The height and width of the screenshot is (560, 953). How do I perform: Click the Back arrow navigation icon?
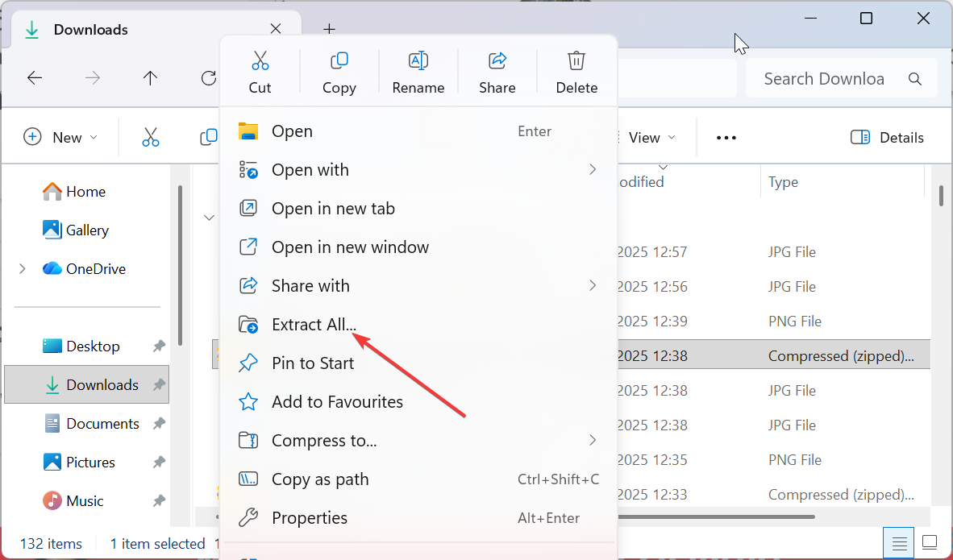pyautogui.click(x=35, y=78)
